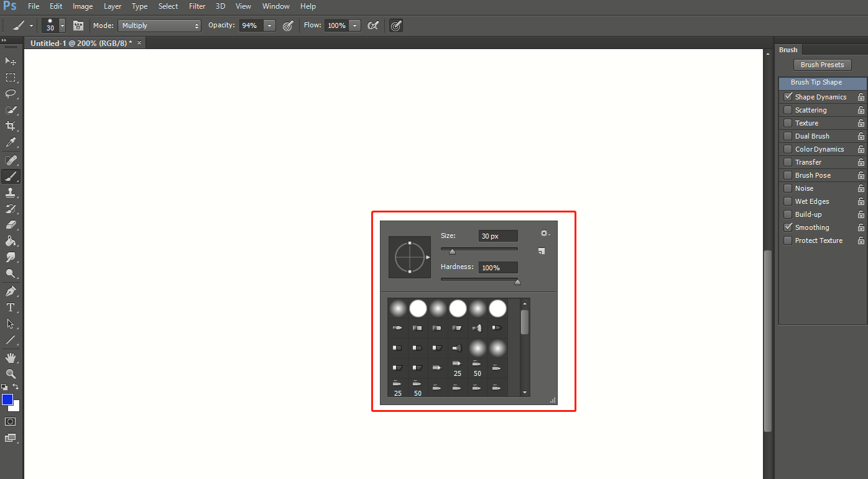Select the Spot Healing Brush tool
The image size is (868, 479).
pyautogui.click(x=11, y=160)
